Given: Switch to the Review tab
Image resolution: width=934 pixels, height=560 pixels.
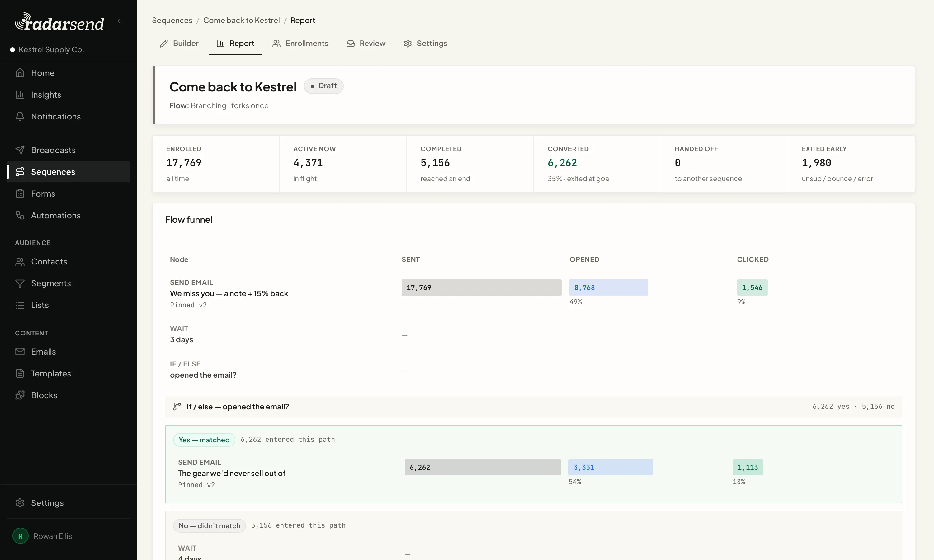Looking at the screenshot, I should click(366, 44).
